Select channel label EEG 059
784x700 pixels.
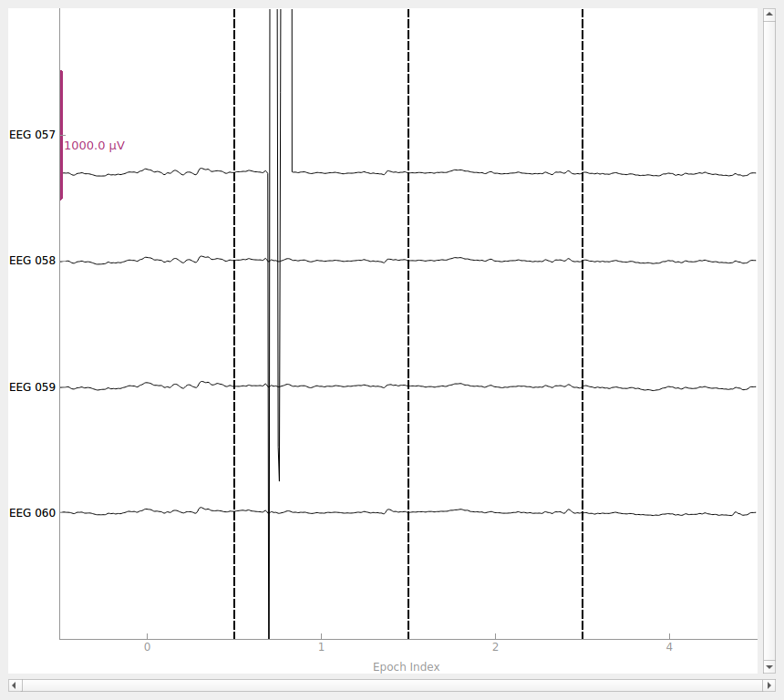pos(32,387)
